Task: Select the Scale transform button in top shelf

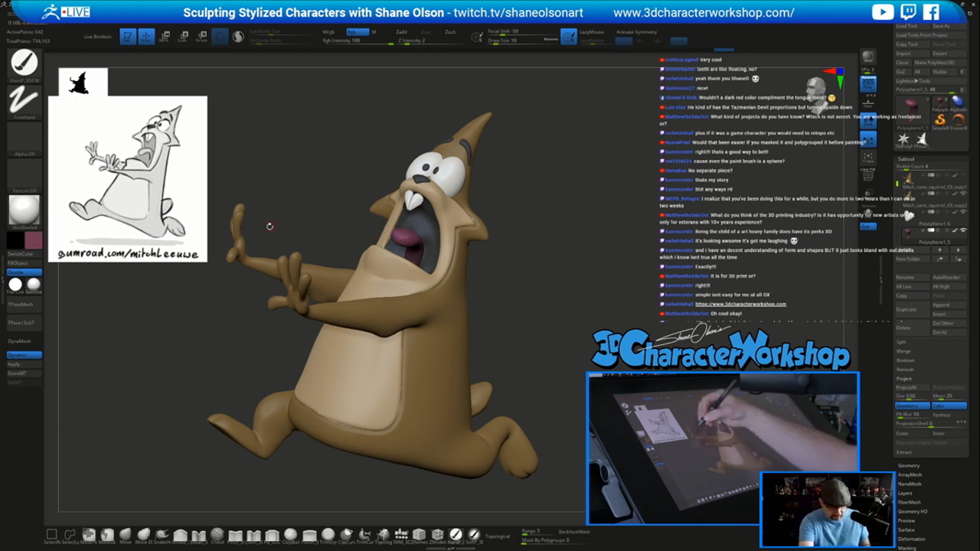Action: point(182,36)
